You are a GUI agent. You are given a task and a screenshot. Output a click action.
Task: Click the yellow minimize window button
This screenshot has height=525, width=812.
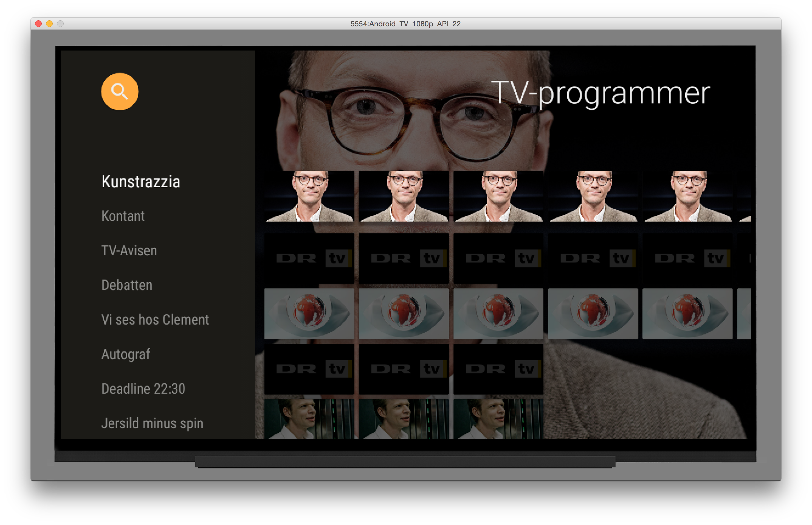coord(49,24)
